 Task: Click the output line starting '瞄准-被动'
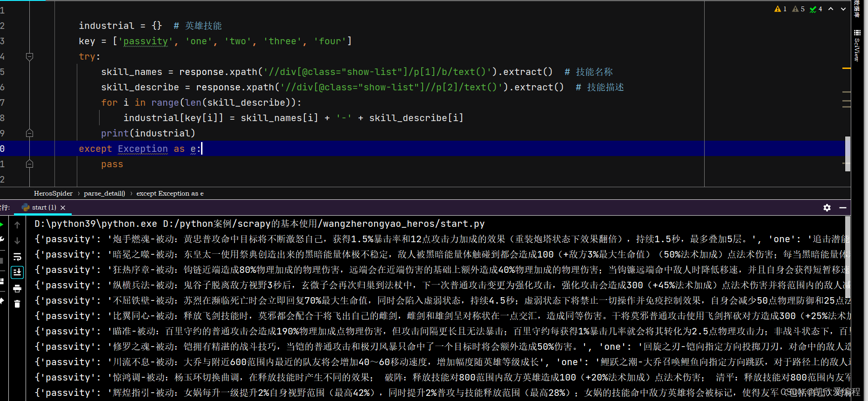442,331
